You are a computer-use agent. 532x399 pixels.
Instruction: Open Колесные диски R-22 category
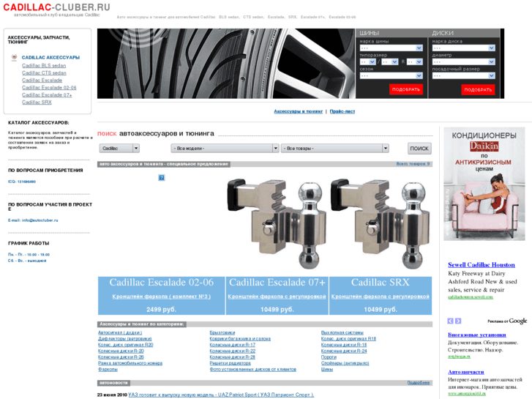233,351
